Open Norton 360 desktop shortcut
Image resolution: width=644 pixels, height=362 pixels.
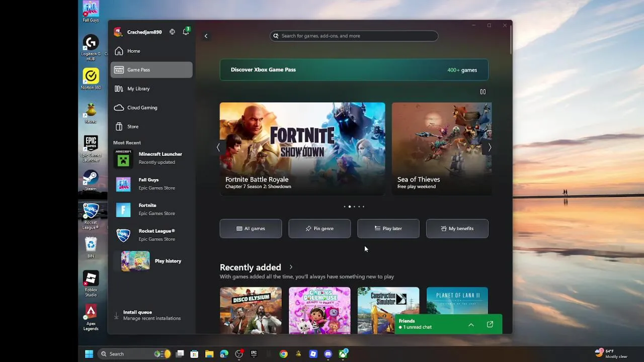(91, 79)
